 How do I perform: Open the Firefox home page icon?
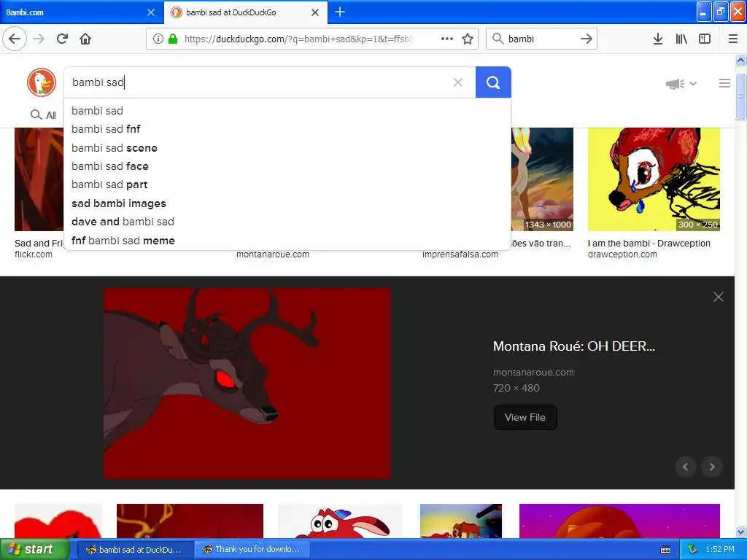(x=85, y=39)
